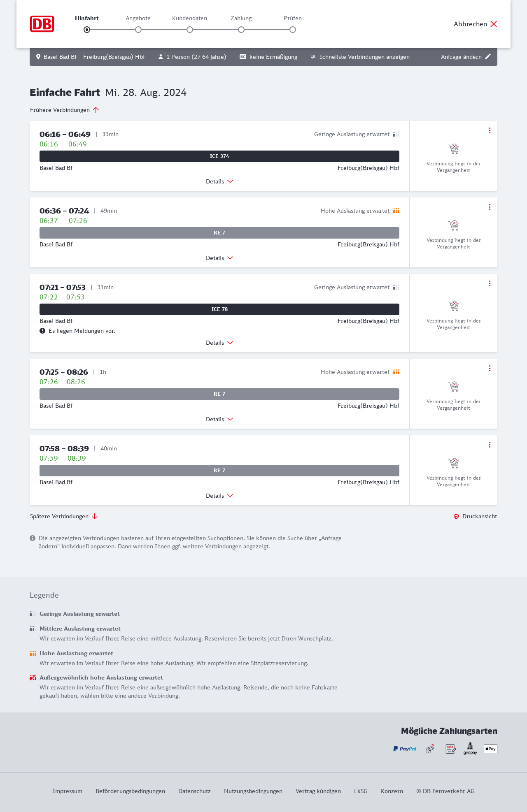Click the Schnellste Verbindungen anzeigen filter
This screenshot has width=527, height=812.
click(360, 57)
